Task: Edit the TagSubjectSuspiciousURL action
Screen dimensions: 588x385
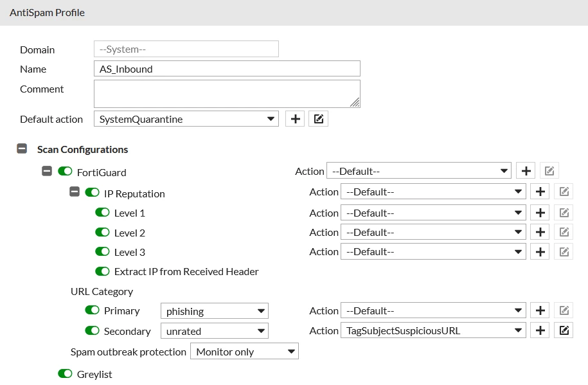Action: (564, 330)
